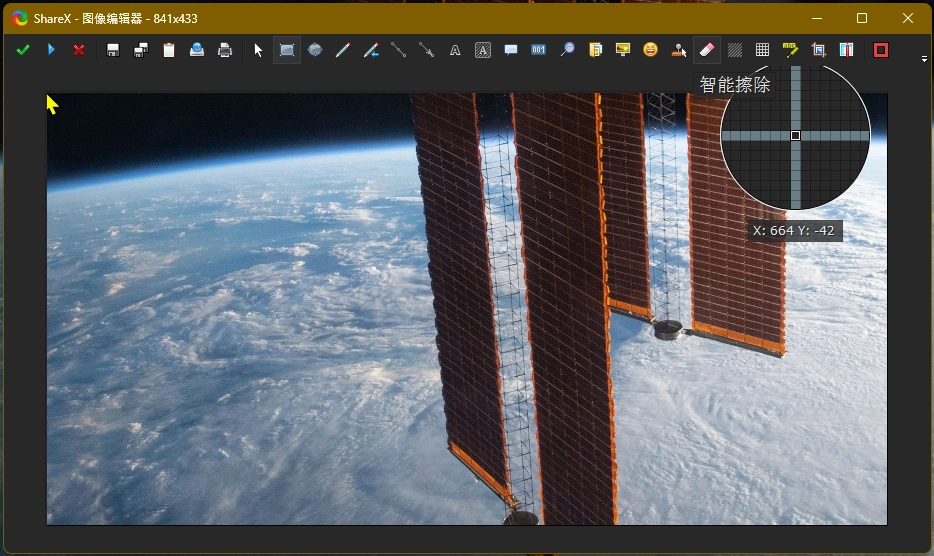The width and height of the screenshot is (934, 556).
Task: Select the cursor pointer tool
Action: (x=259, y=50)
